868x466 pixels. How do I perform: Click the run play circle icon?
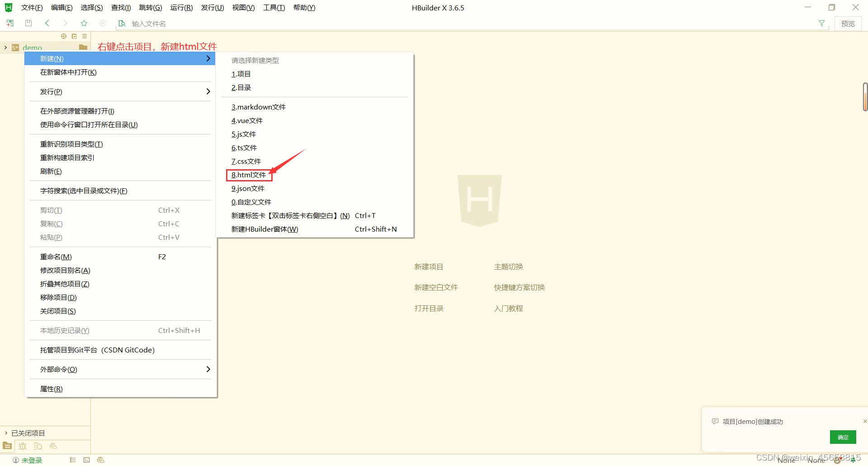coord(103,23)
